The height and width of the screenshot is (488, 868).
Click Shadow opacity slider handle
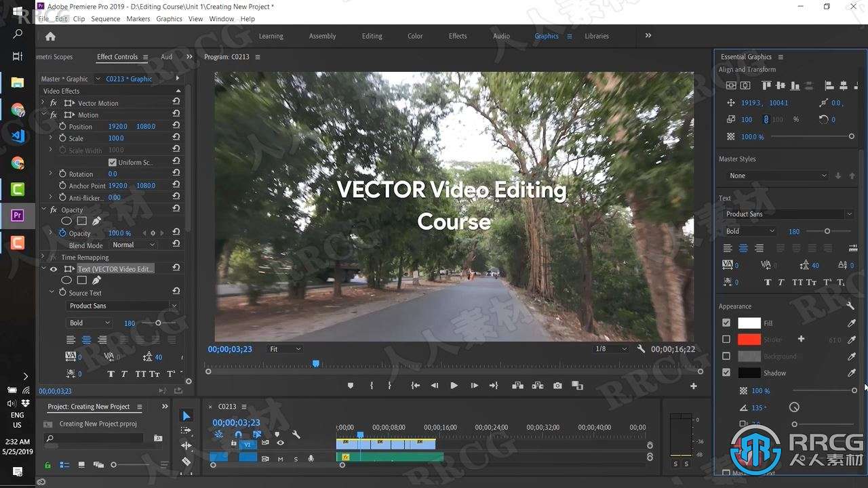854,390
